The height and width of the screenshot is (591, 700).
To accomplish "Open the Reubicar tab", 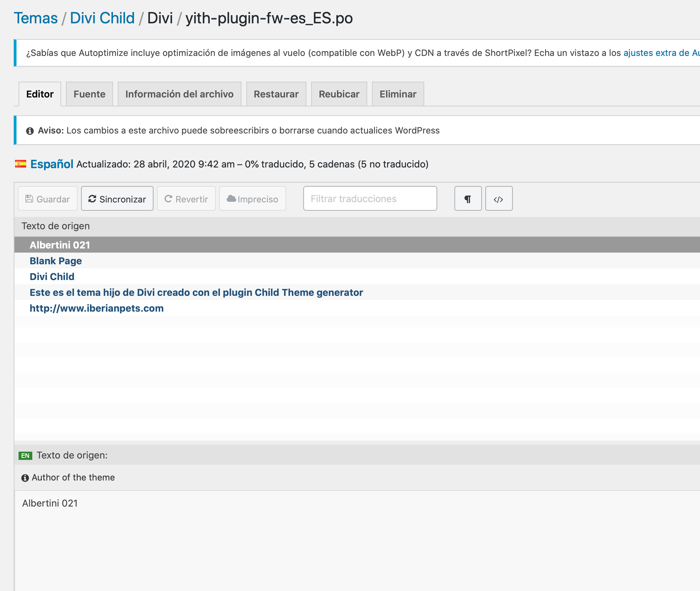I will (x=339, y=94).
